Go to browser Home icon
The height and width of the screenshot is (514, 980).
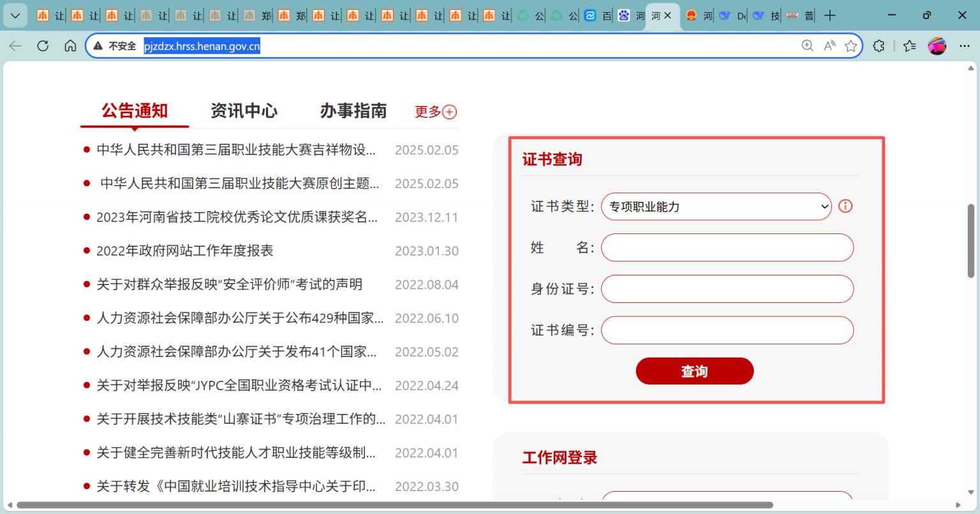pyautogui.click(x=70, y=46)
